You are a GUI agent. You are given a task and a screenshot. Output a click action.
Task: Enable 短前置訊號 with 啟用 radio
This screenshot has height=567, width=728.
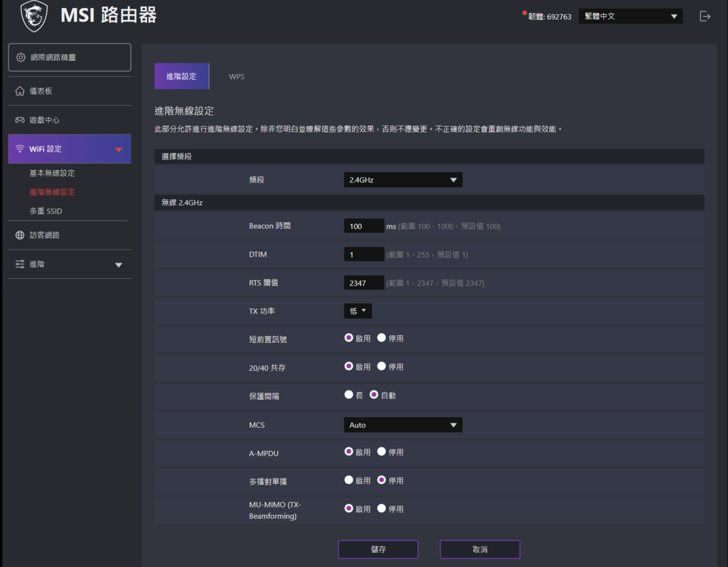348,338
